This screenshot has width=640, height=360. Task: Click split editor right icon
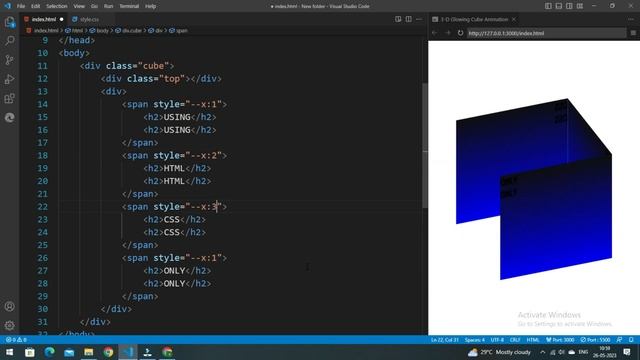click(408, 19)
